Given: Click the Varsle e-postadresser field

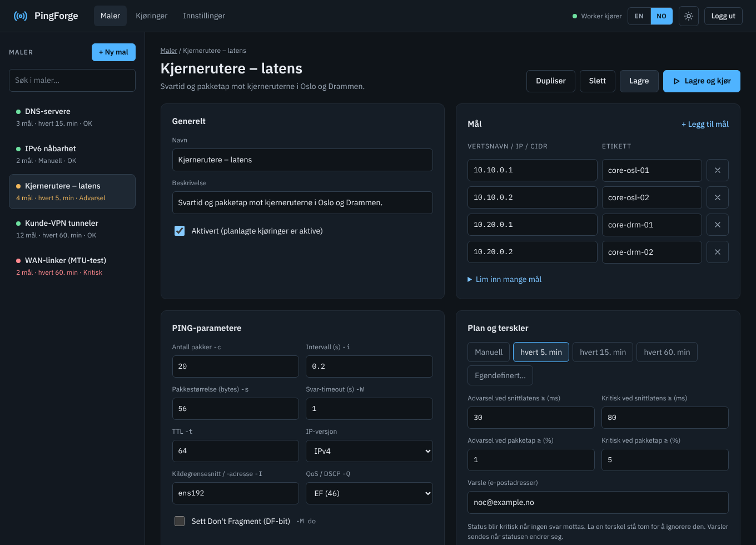Looking at the screenshot, I should pyautogui.click(x=598, y=502).
